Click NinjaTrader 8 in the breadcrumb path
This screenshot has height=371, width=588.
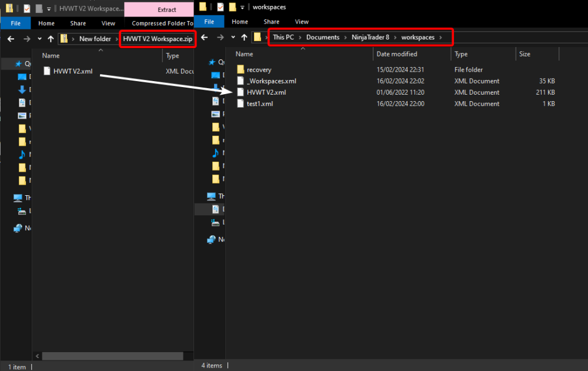pos(370,38)
